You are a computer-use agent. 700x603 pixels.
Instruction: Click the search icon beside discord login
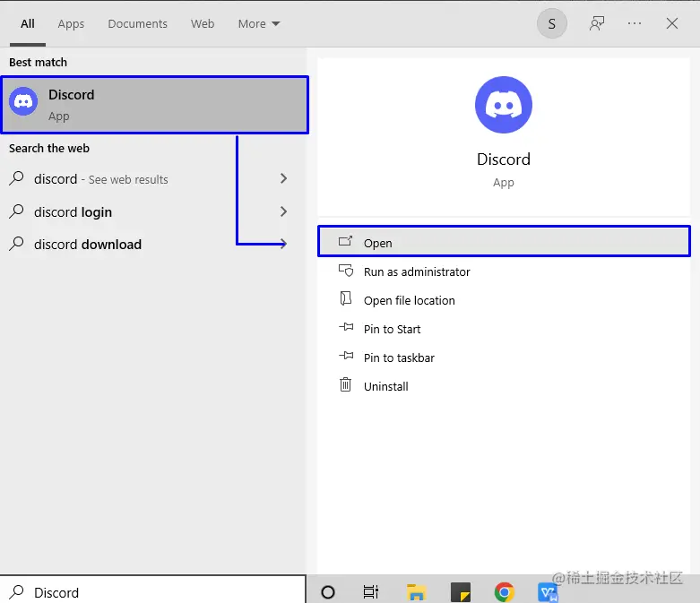[x=16, y=211]
